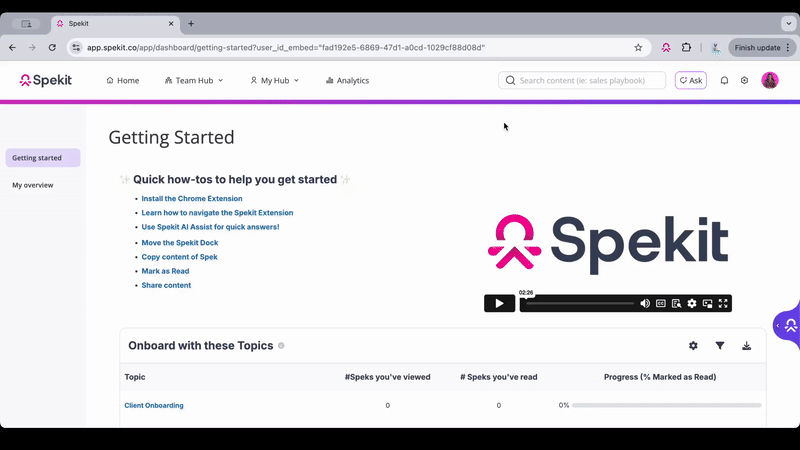Click the Ask AI button

click(691, 80)
